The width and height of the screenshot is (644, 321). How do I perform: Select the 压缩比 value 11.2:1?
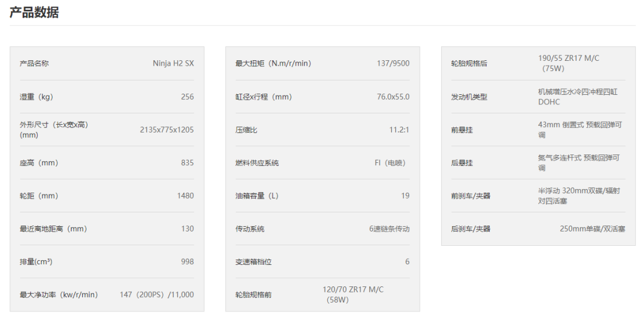click(399, 129)
